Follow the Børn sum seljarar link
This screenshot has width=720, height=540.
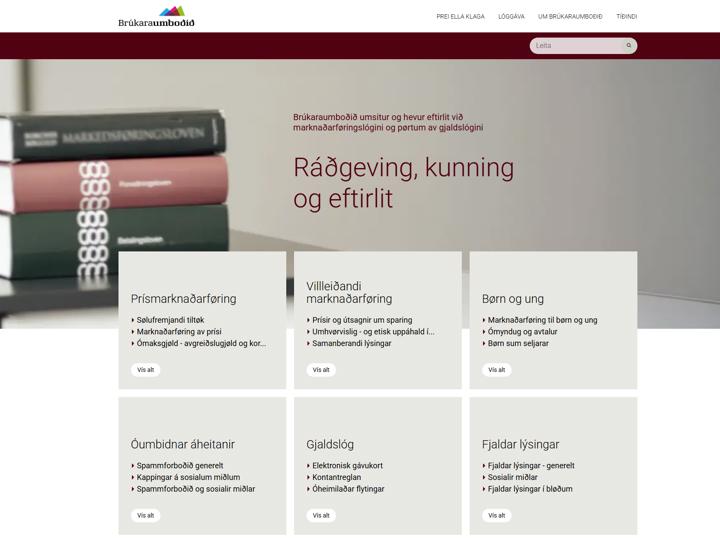(517, 343)
